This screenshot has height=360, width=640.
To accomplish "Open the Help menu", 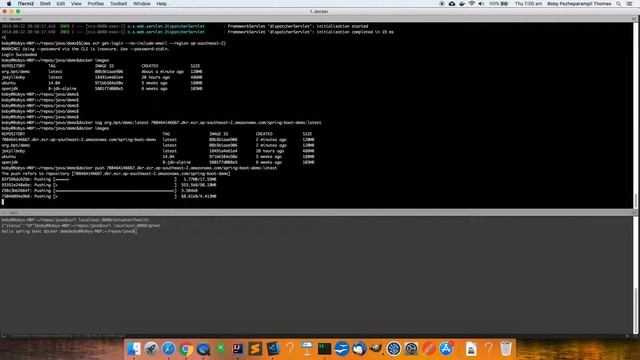I will 162,4.
